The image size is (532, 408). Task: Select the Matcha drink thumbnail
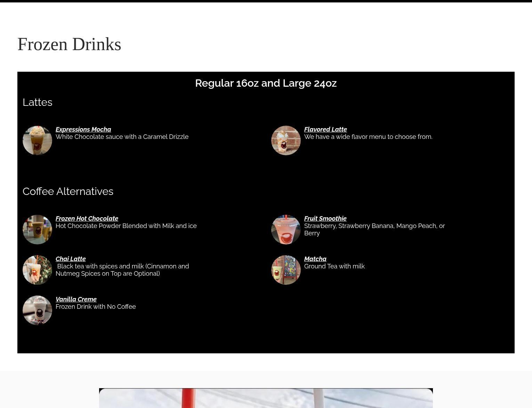(x=286, y=270)
